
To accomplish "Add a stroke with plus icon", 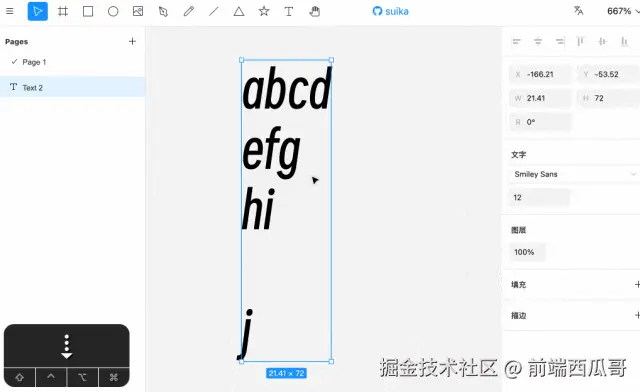I will click(x=637, y=315).
